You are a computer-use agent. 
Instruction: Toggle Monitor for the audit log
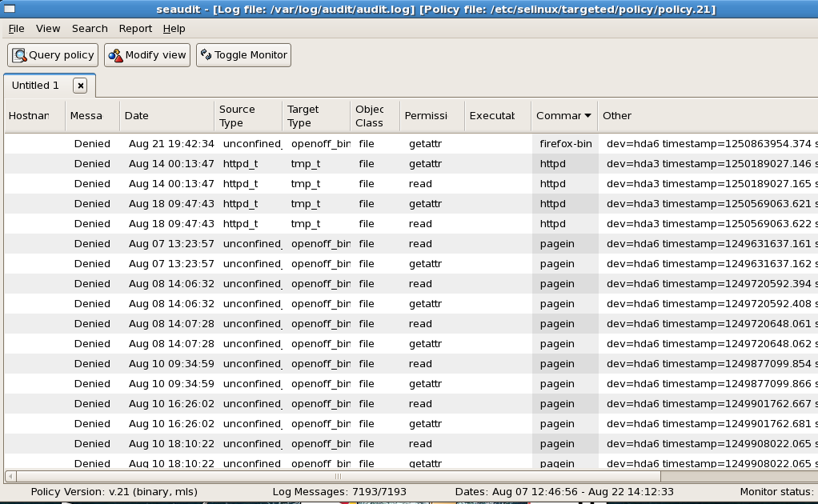(x=243, y=55)
